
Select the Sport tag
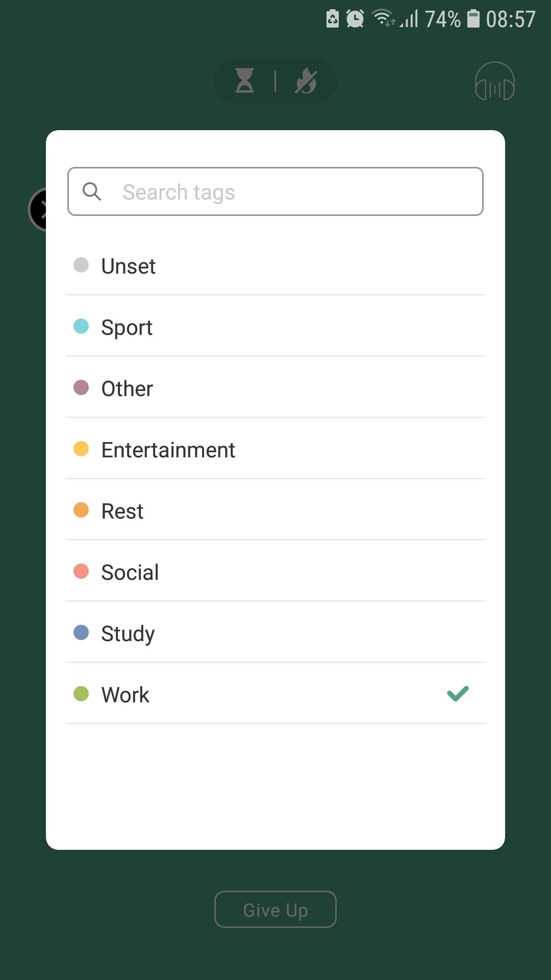point(127,327)
